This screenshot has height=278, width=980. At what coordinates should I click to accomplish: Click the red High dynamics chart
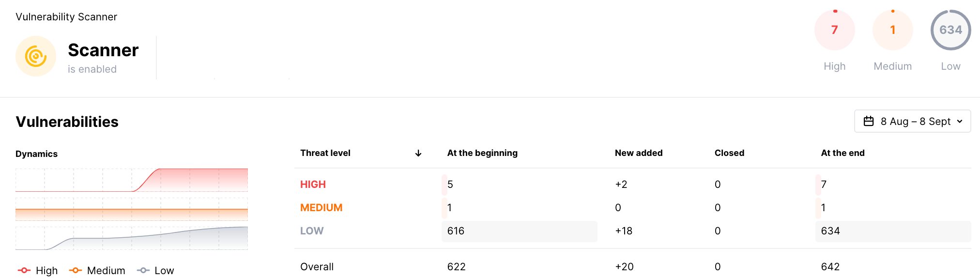pos(132,180)
